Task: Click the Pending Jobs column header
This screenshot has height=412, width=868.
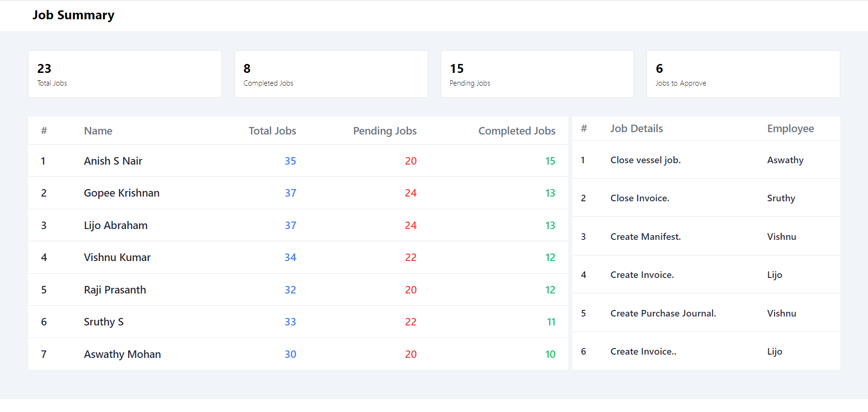Action: 385,131
